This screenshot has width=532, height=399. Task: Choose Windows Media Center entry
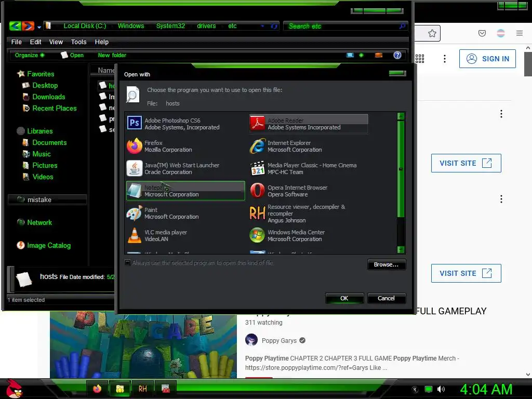coord(309,235)
